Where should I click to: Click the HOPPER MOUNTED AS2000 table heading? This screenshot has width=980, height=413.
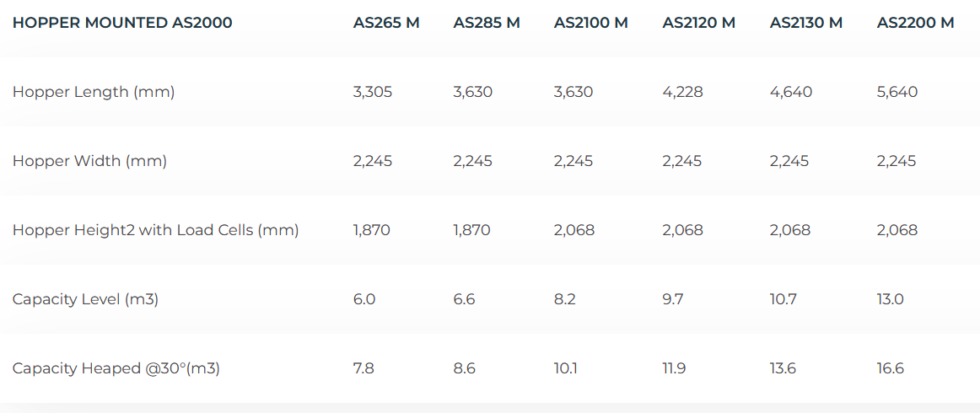click(x=122, y=23)
